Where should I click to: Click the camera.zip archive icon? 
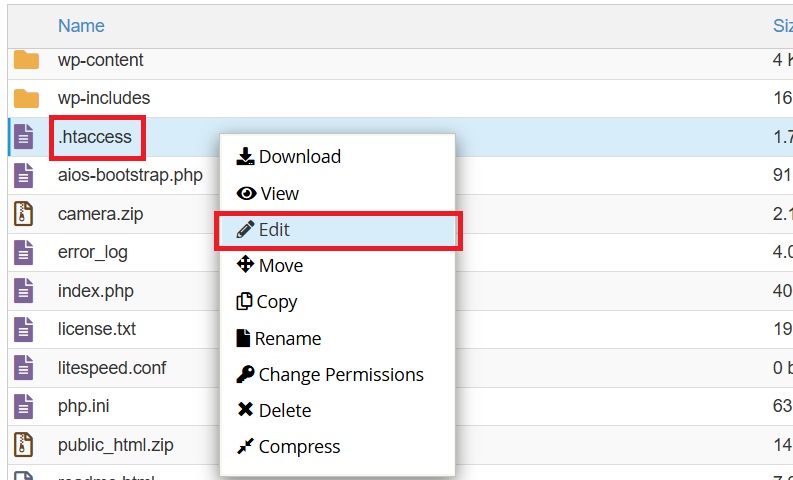coord(23,213)
